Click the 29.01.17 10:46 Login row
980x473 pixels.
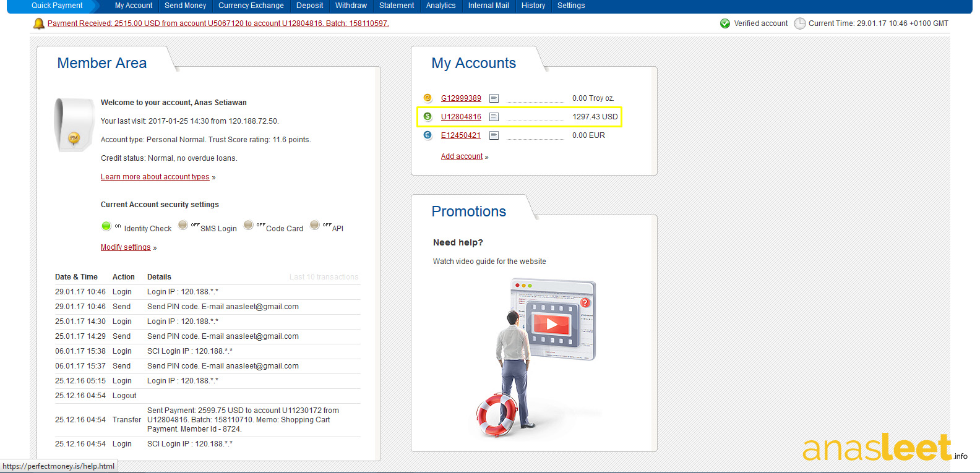tap(207, 292)
